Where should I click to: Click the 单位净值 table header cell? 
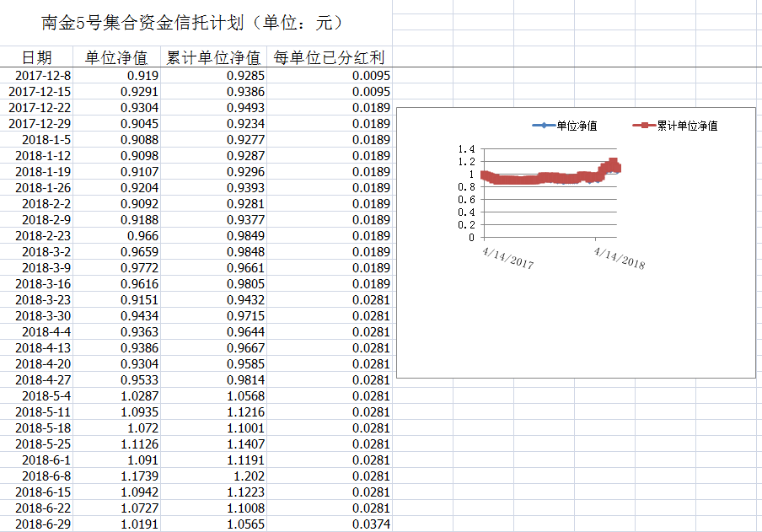tap(116, 57)
